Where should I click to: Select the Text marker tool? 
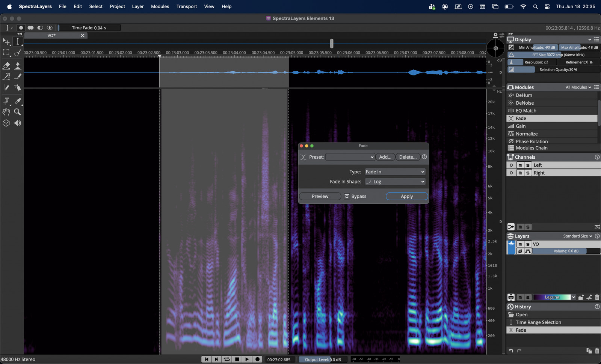(x=6, y=101)
